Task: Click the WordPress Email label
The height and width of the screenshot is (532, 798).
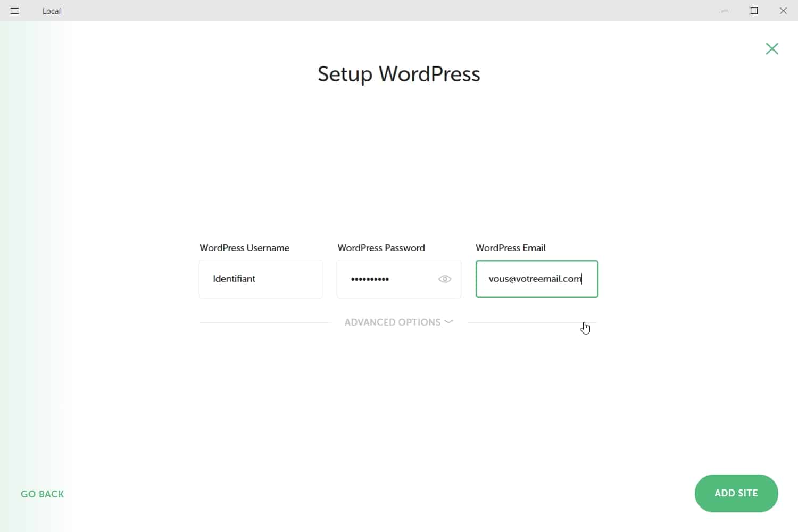Action: pos(510,248)
